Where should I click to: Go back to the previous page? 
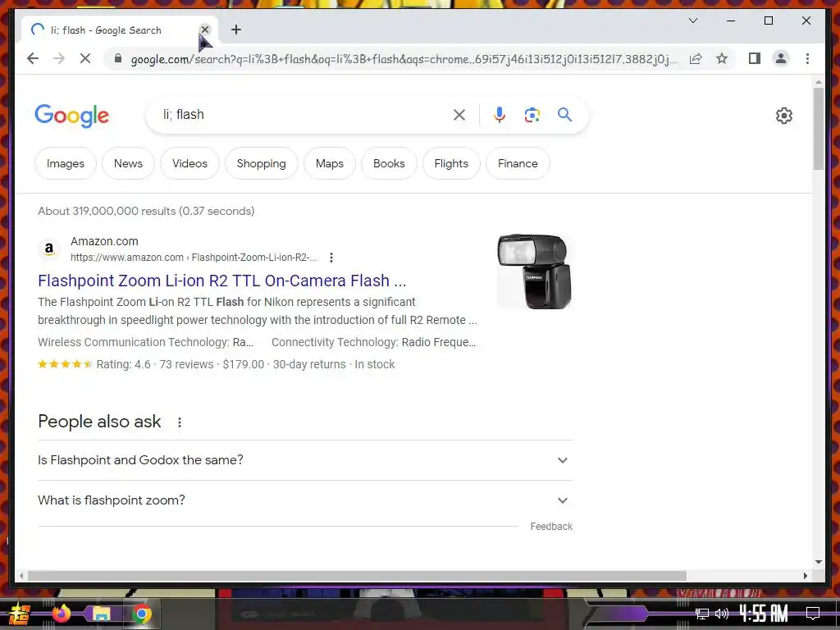point(33,58)
